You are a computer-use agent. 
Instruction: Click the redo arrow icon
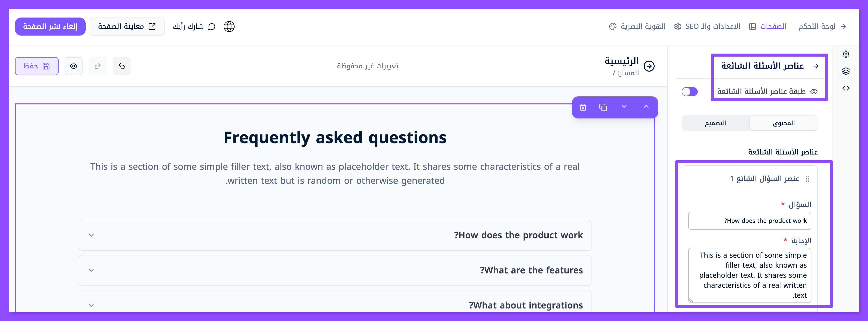[x=98, y=66]
